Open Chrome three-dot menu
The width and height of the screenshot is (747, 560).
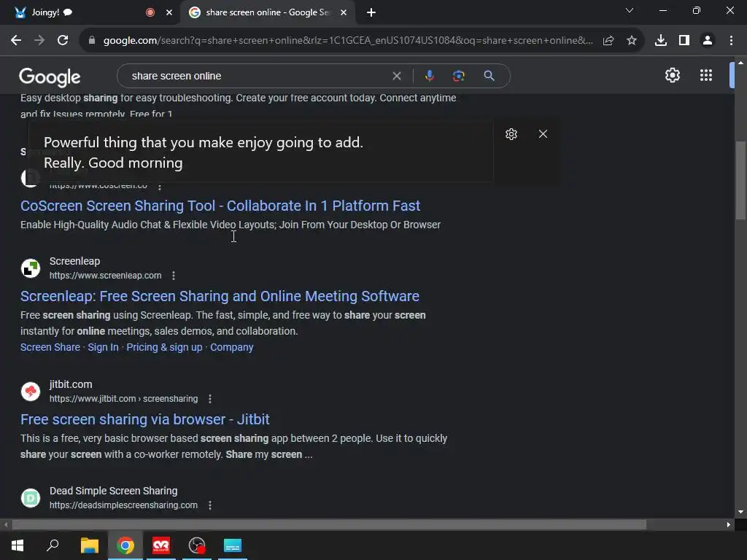(x=731, y=41)
